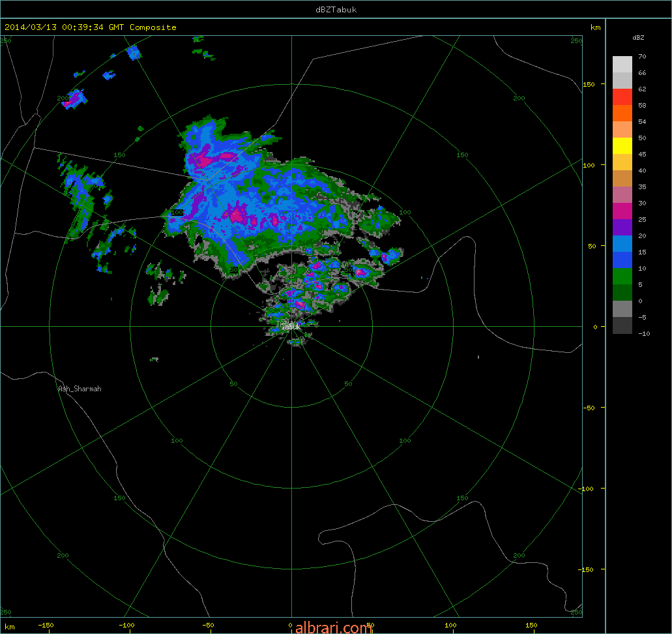Image resolution: width=672 pixels, height=634 pixels.
Task: Click the legend value 70
Action: [x=642, y=56]
